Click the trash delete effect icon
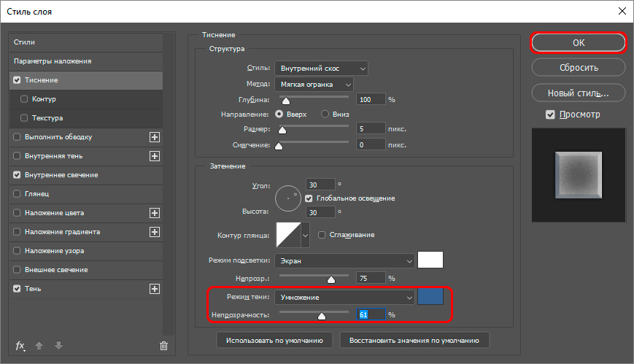The height and width of the screenshot is (364, 634). (x=163, y=346)
